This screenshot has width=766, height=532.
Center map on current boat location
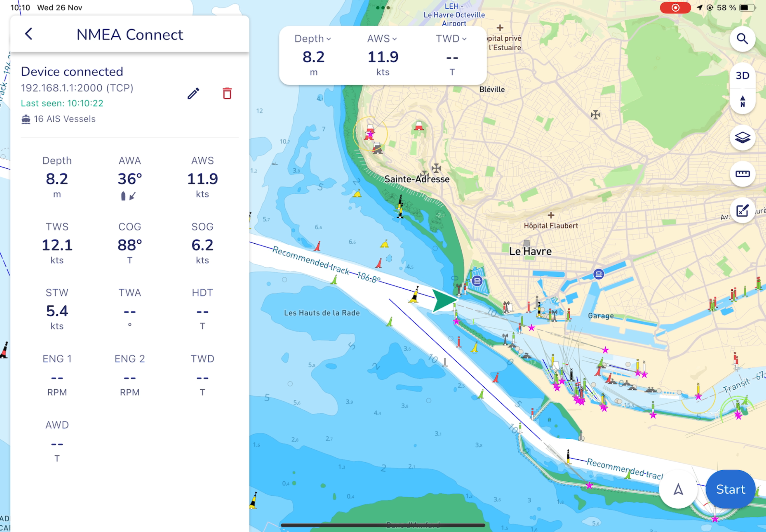[678, 489]
